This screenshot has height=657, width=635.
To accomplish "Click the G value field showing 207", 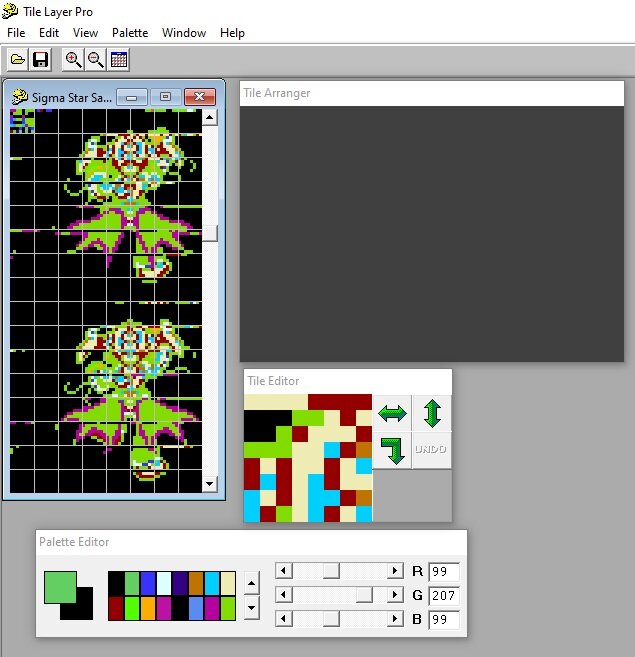I will [444, 595].
